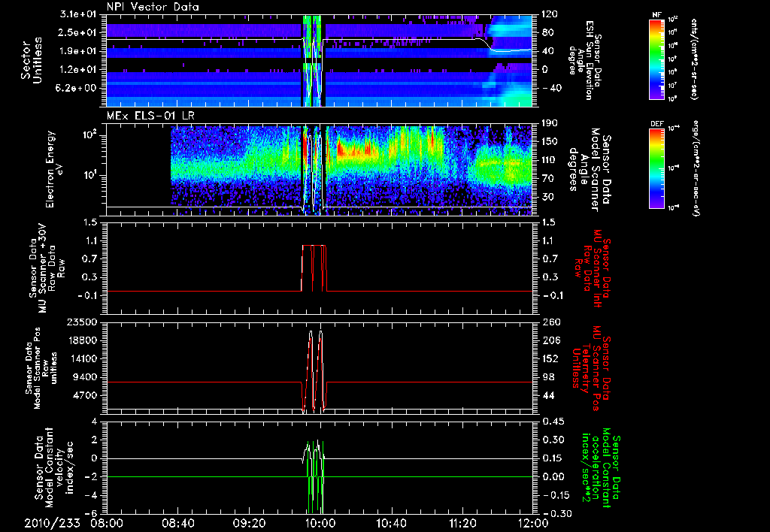Click the "14100" scanner position tick value
The image size is (770, 532).
pyautogui.click(x=83, y=358)
